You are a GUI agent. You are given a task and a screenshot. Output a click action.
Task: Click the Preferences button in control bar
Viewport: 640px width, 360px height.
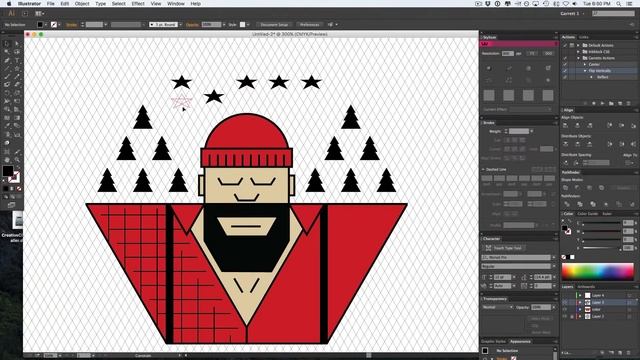click(309, 24)
